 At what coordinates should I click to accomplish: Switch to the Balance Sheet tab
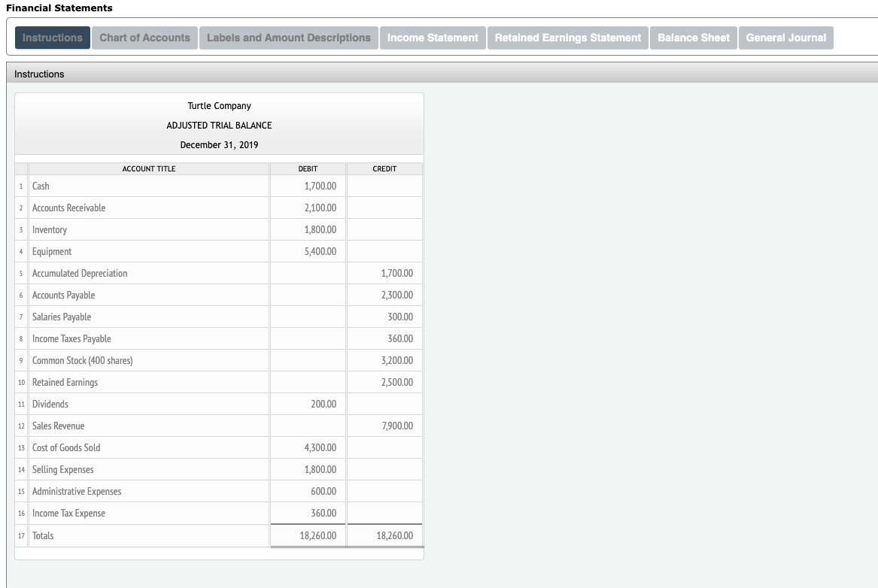click(x=693, y=38)
